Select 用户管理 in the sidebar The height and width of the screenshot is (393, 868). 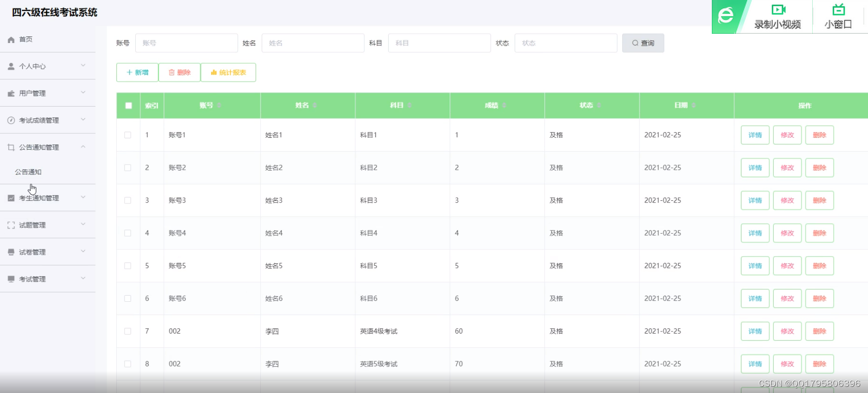coord(48,93)
